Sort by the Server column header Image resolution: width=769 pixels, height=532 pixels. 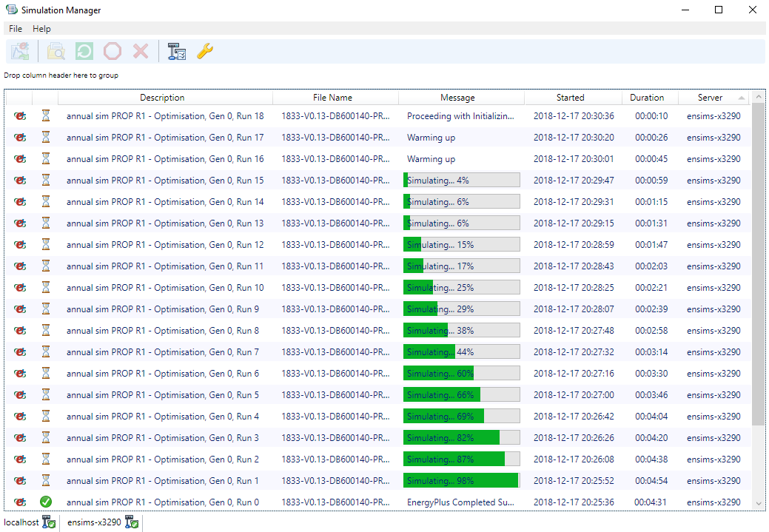pyautogui.click(x=714, y=98)
